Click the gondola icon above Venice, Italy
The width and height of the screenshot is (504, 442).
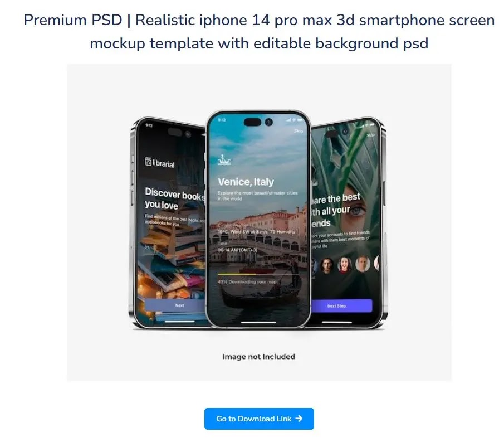tap(224, 160)
